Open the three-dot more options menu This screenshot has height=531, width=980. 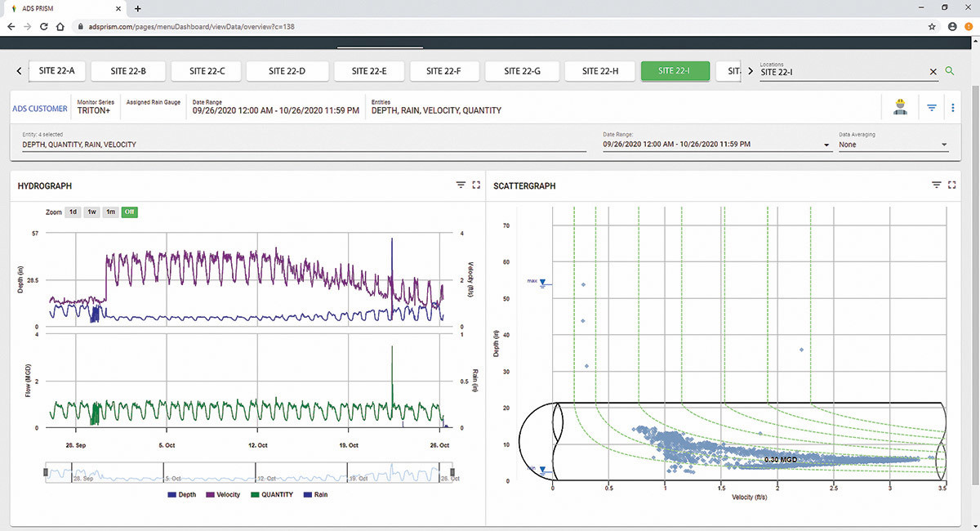coord(953,107)
